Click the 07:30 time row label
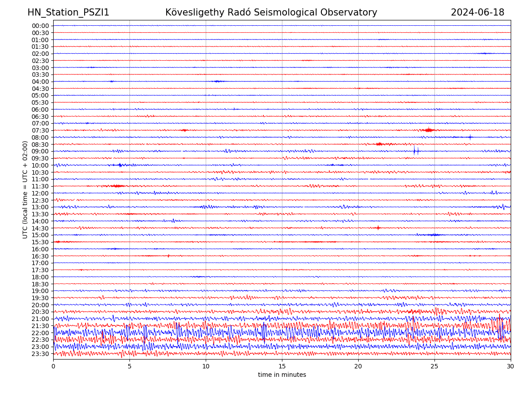 (x=40, y=130)
